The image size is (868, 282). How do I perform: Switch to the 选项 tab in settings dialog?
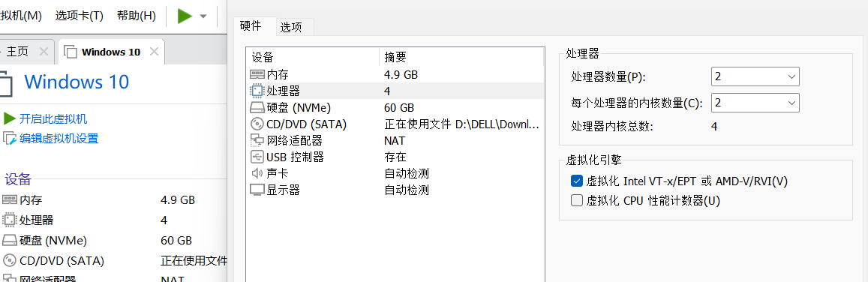(x=291, y=26)
